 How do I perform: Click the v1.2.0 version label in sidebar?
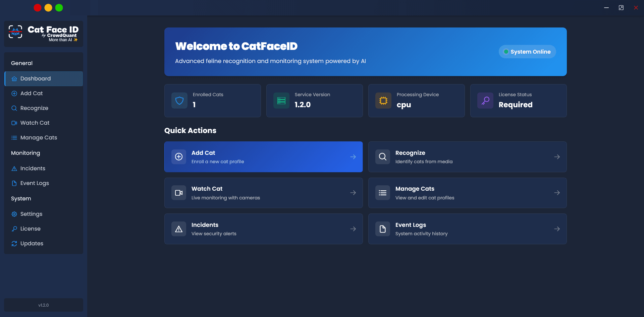click(44, 305)
